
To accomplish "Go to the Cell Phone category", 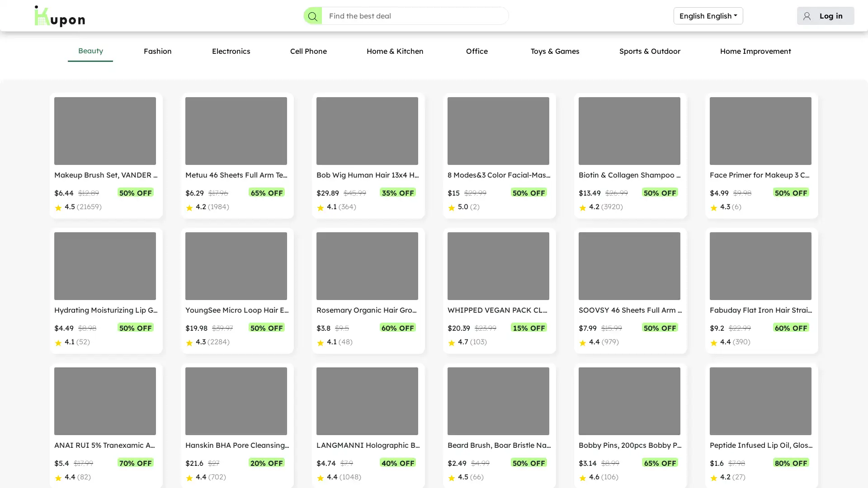I will [x=308, y=51].
